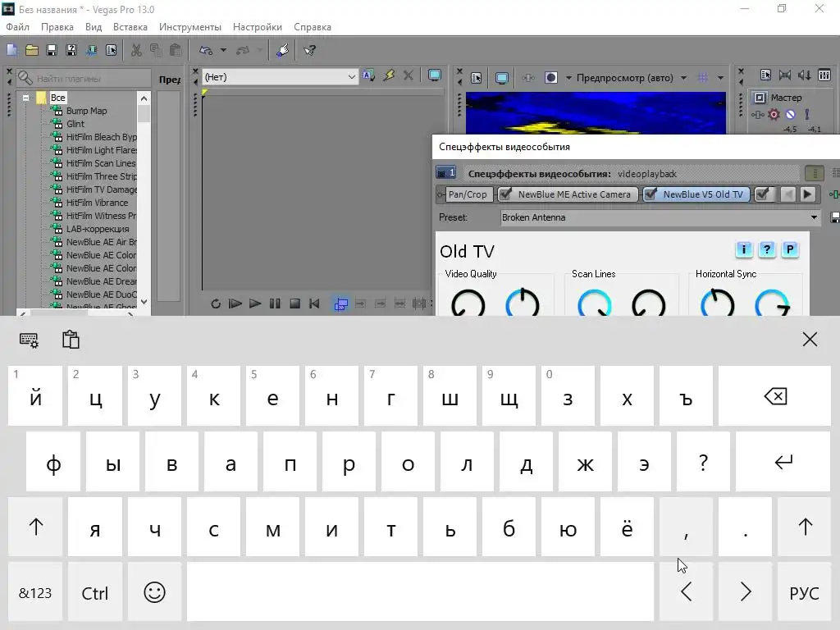Open overlays dropdown arrow next to grid

coord(720,78)
